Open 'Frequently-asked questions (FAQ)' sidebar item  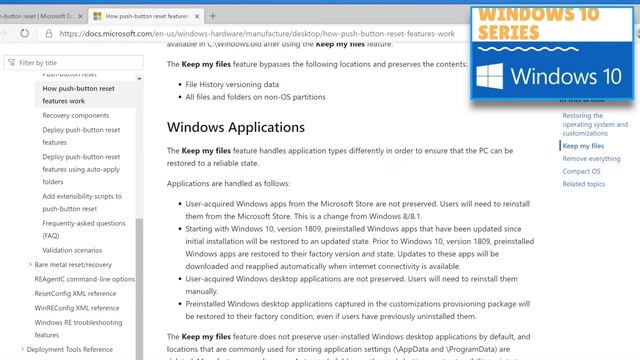click(84, 229)
